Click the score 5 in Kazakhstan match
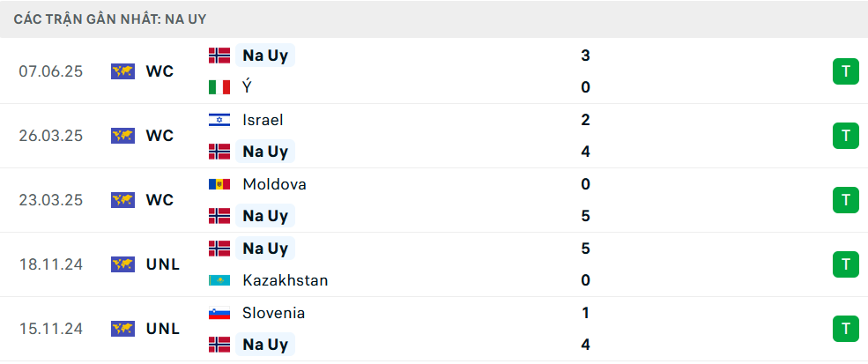 [x=586, y=249]
